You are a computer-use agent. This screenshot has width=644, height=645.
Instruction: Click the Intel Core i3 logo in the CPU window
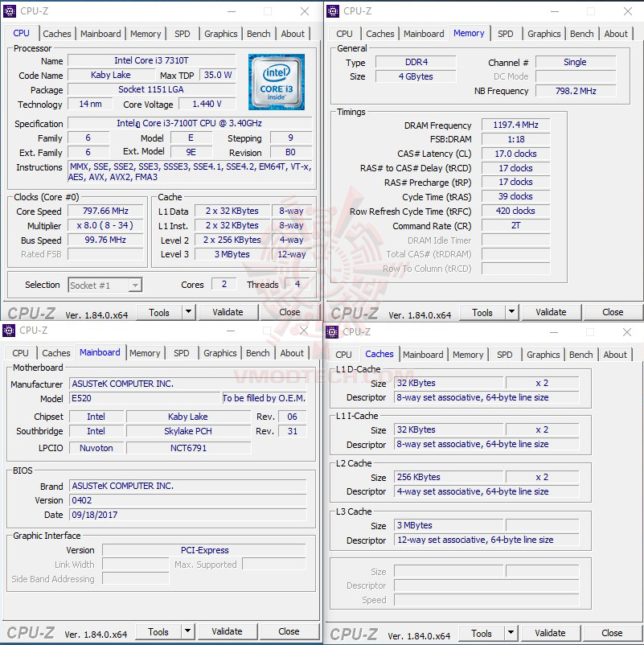(x=277, y=82)
